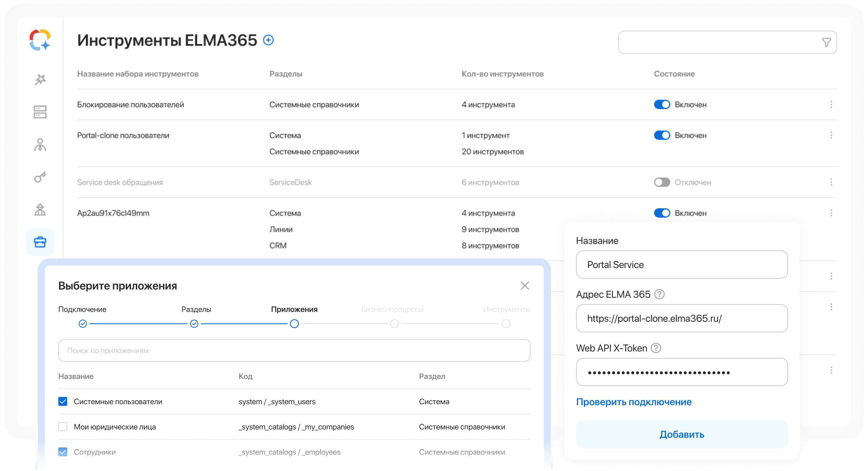The width and height of the screenshot is (868, 471).
Task: Enable the 'Service desk обращения' toolset
Action: (x=661, y=182)
